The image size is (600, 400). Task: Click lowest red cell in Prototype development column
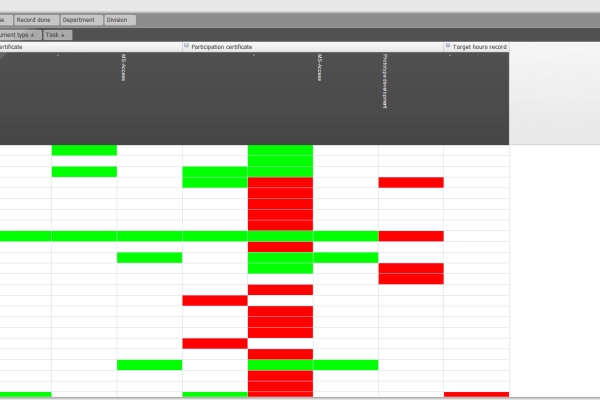pyautogui.click(x=410, y=279)
